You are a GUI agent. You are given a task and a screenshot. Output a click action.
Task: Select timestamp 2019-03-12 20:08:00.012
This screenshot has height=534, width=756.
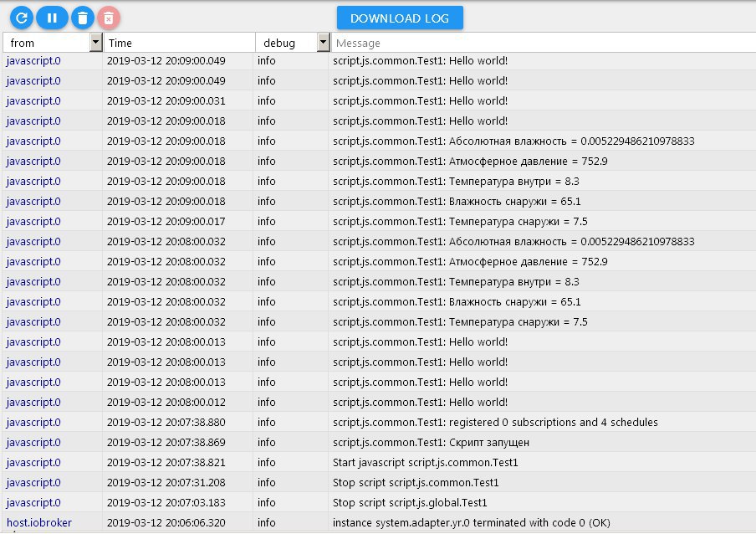point(166,402)
